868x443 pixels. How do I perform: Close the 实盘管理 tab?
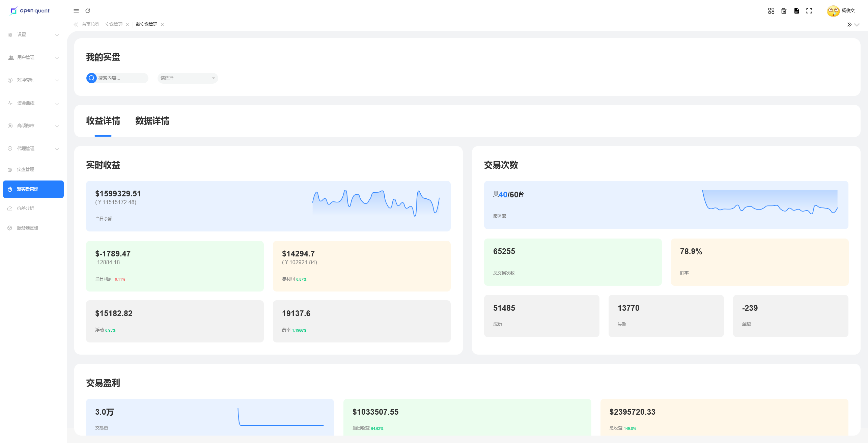(127, 25)
